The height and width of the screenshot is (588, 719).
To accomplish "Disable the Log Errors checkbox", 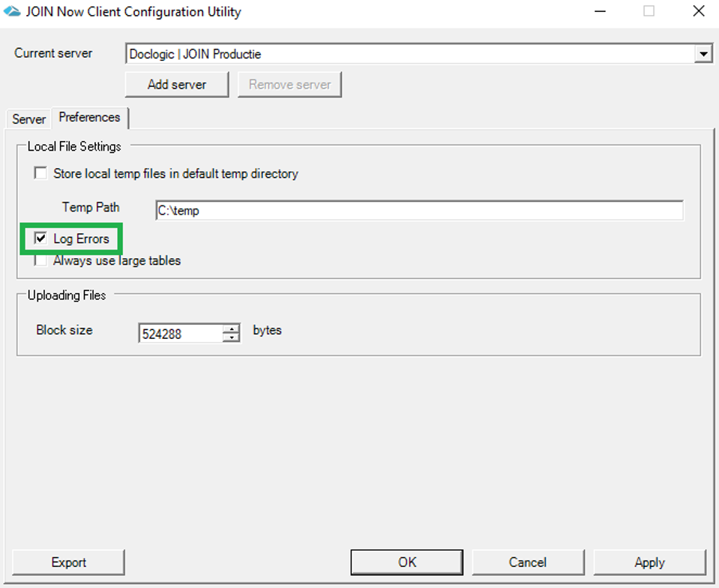I will 40,238.
